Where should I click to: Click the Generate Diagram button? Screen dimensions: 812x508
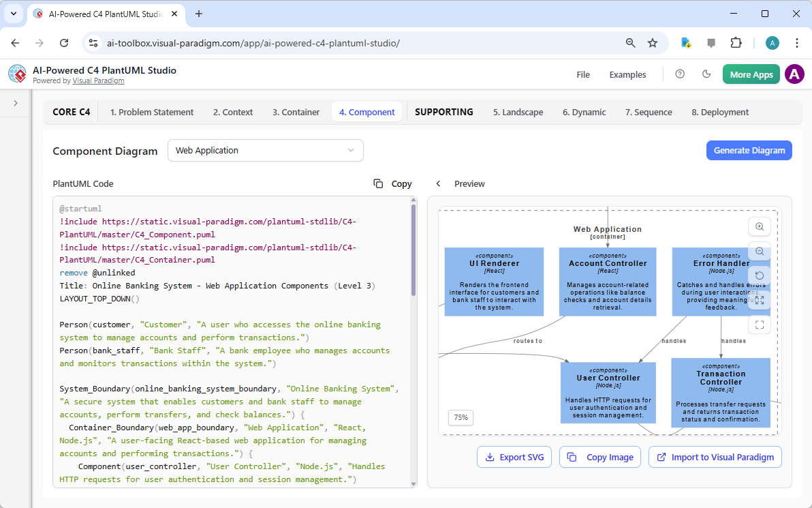pyautogui.click(x=749, y=150)
